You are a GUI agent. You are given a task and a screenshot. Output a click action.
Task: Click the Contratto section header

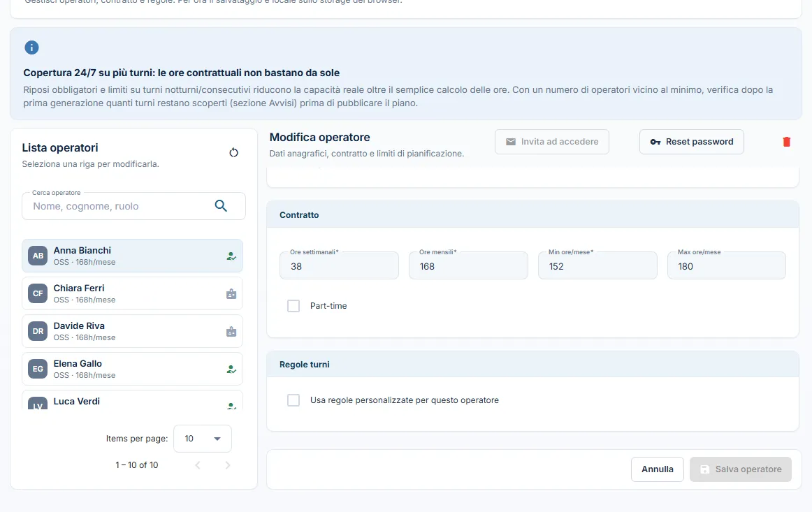[533, 215]
